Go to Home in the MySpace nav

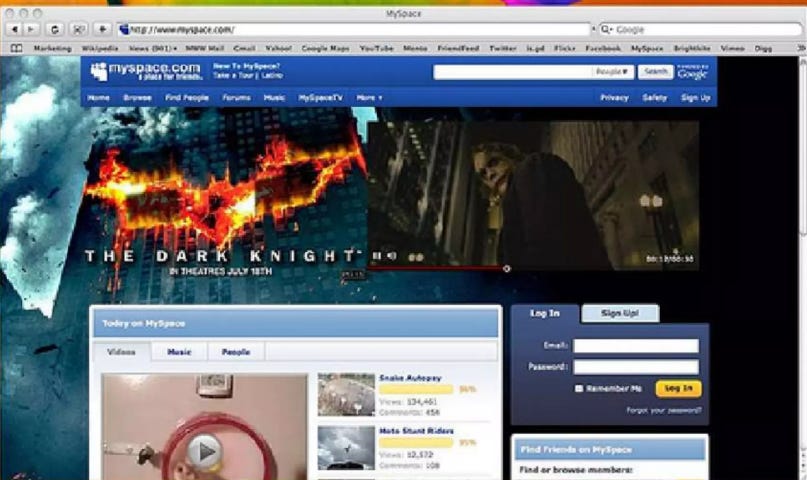(98, 98)
